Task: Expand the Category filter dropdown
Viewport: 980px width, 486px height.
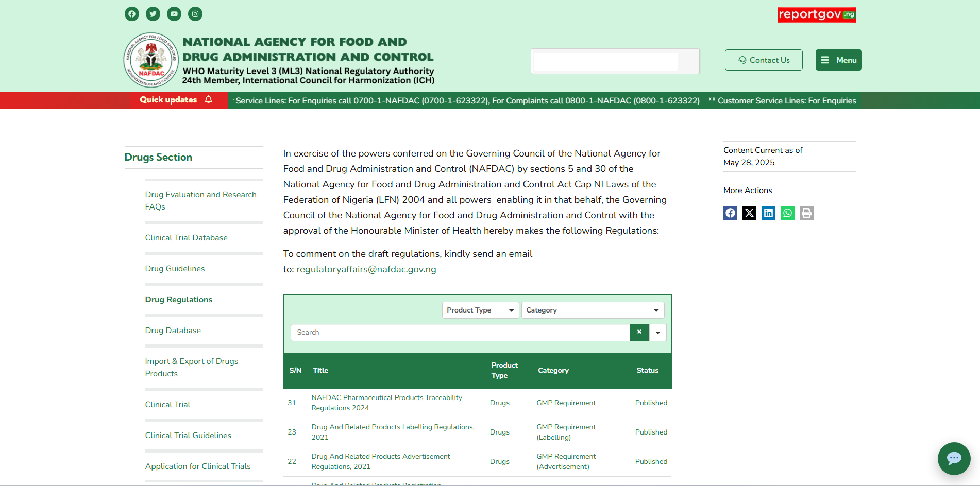Action: pyautogui.click(x=593, y=310)
